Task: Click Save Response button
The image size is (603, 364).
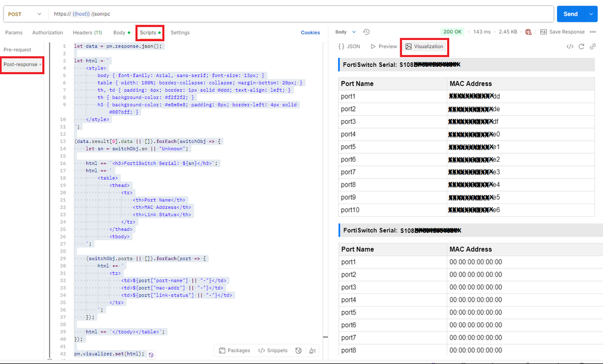Action: point(562,32)
